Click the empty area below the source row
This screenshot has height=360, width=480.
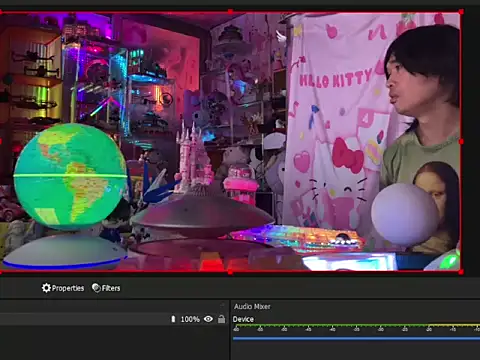point(113,343)
